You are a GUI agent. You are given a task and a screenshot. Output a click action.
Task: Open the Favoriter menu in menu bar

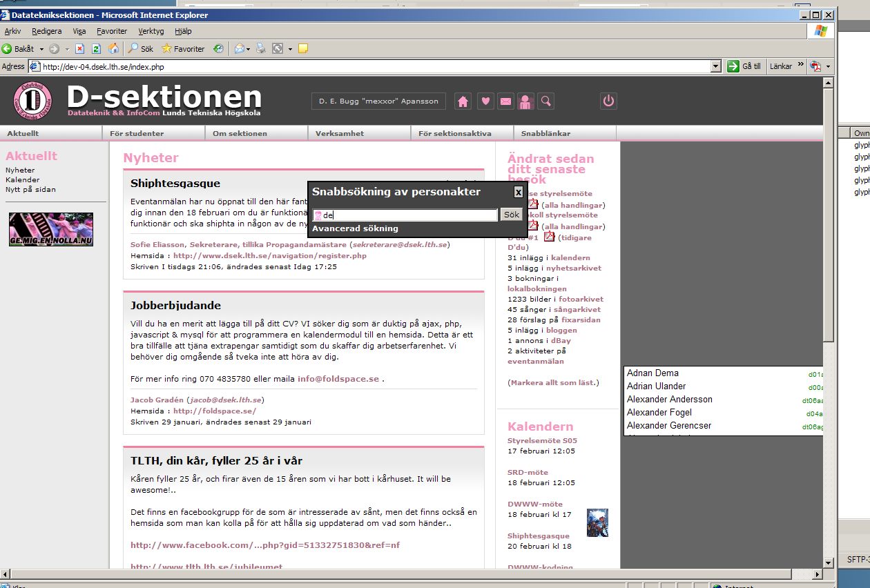tap(112, 31)
